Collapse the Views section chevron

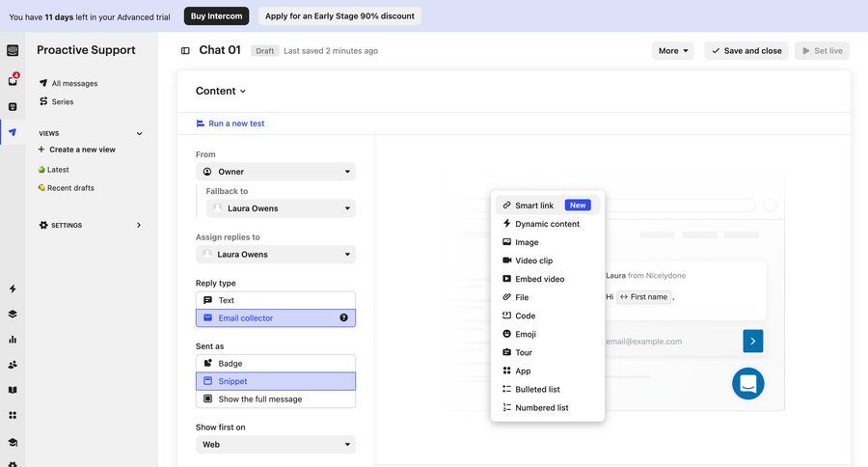[140, 133]
